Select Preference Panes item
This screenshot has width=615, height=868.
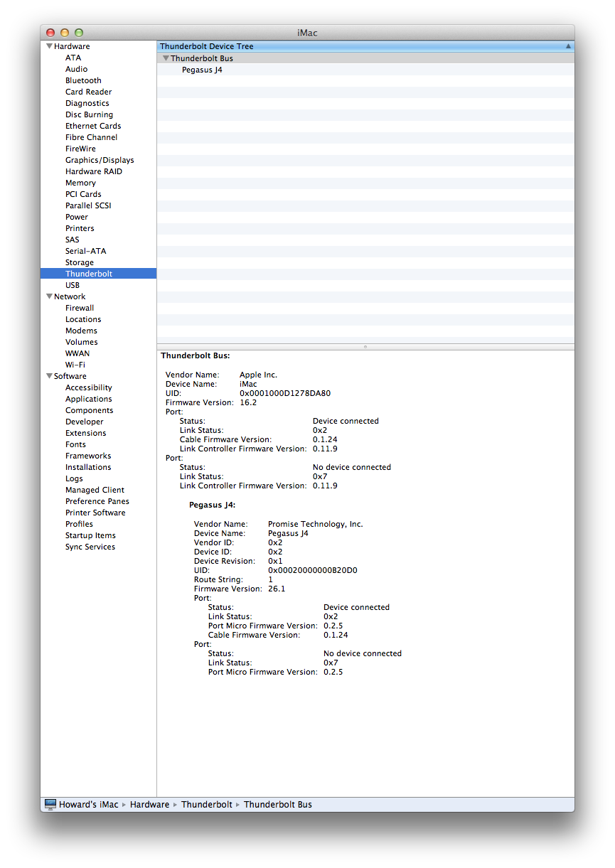click(97, 501)
